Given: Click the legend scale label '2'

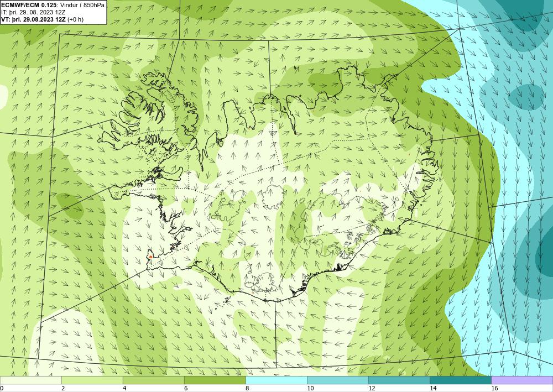Looking at the screenshot, I should 63,388.
